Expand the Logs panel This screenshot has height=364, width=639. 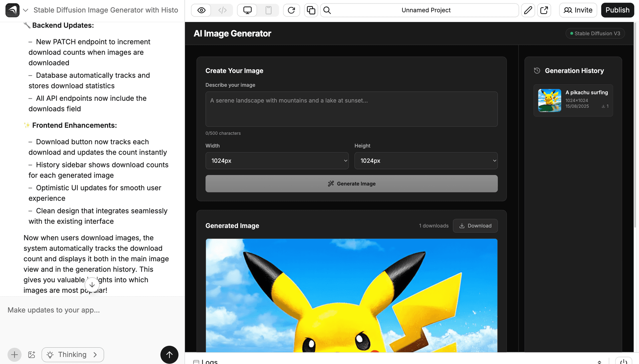click(599, 362)
